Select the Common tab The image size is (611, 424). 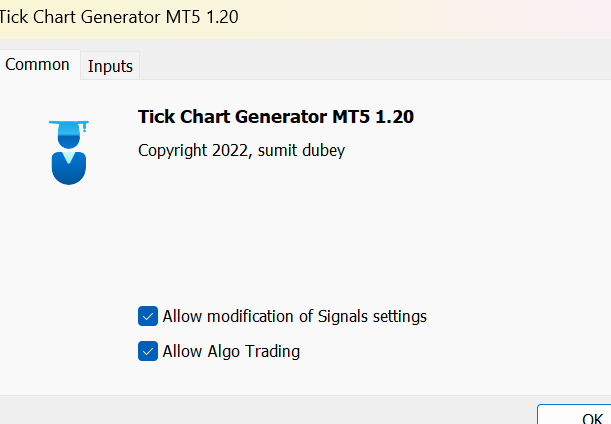(x=38, y=65)
